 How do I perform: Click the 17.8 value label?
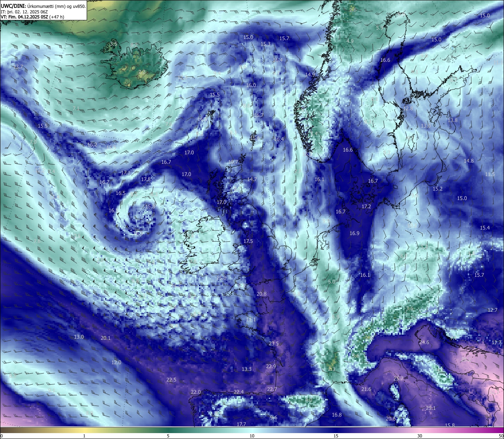click(146, 180)
